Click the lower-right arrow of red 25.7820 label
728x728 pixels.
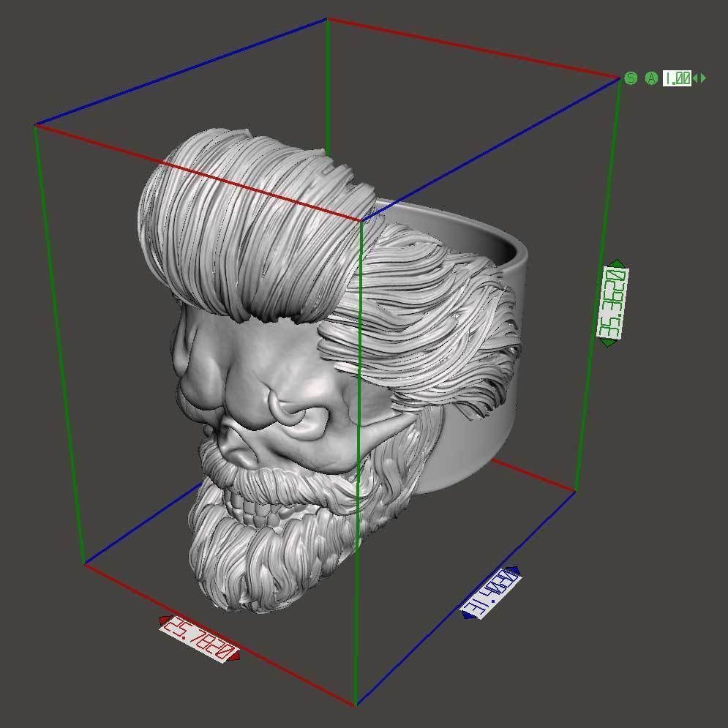(236, 656)
